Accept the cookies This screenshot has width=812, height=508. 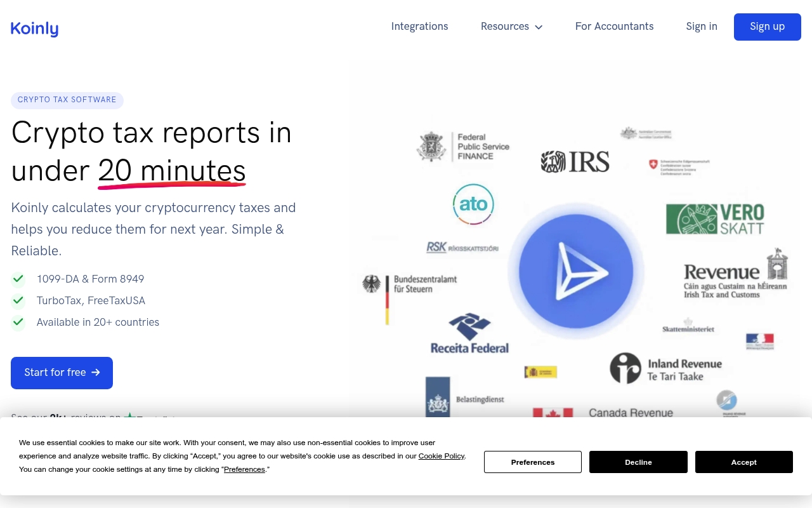point(743,462)
